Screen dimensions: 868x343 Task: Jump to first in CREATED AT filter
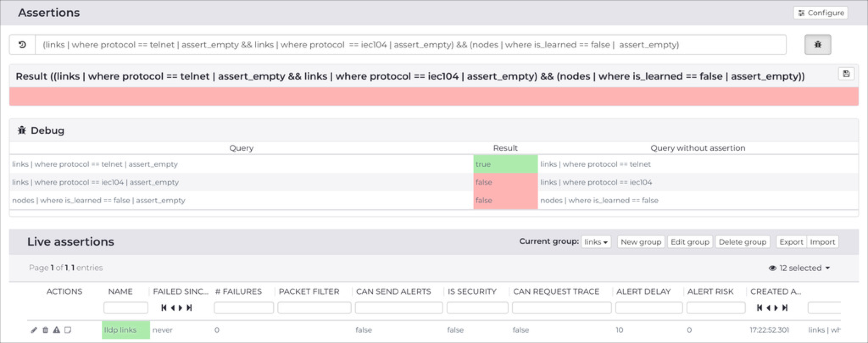tap(759, 308)
